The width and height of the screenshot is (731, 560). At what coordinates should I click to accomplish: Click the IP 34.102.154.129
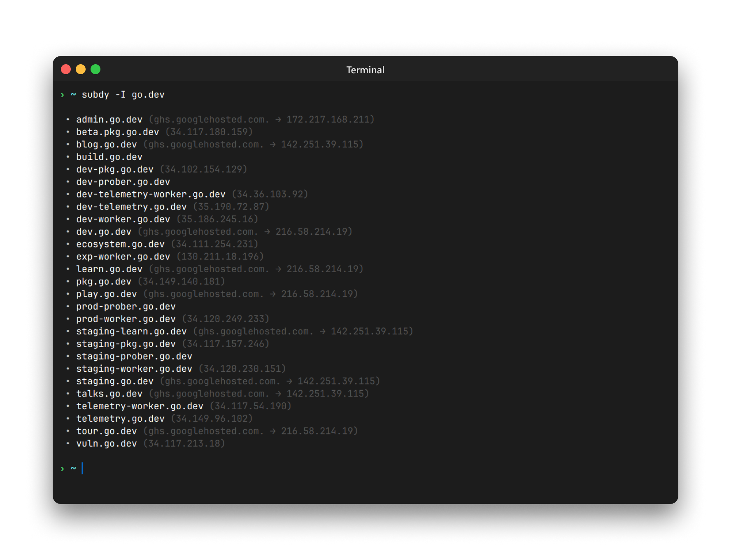click(203, 169)
